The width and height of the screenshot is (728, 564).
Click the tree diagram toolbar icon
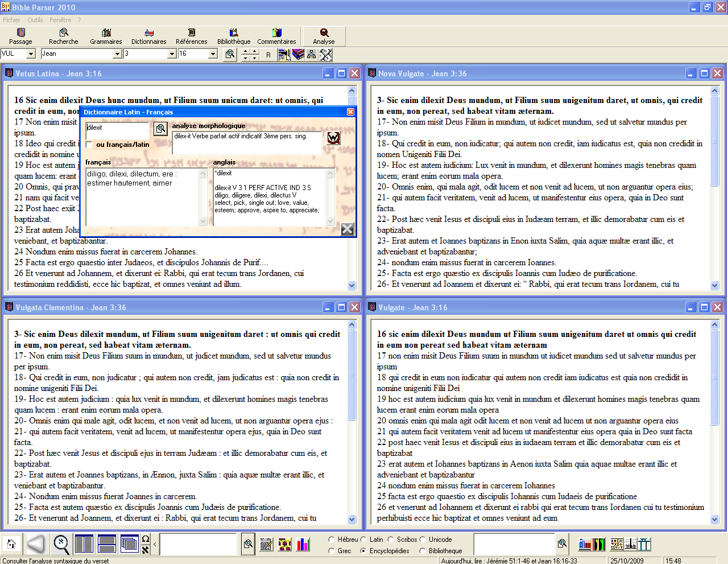coord(312,55)
